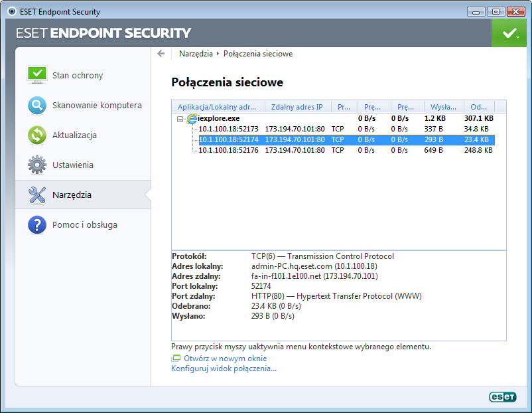Image resolution: width=532 pixels, height=413 pixels.
Task: Click the new-window icon beside Otwórz w nowym oknie
Action: click(176, 359)
